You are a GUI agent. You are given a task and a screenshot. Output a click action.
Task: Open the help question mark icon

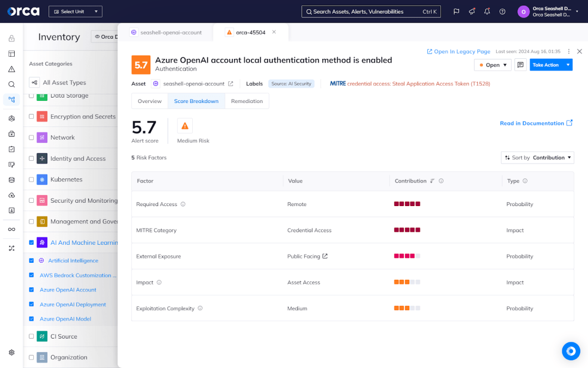tap(503, 11)
